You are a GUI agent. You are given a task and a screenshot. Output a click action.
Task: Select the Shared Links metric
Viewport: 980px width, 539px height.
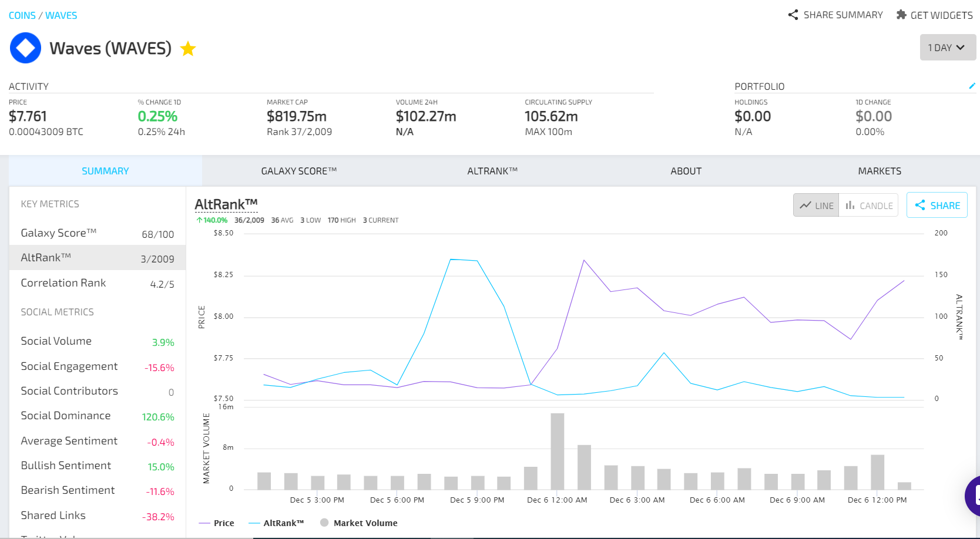point(98,516)
